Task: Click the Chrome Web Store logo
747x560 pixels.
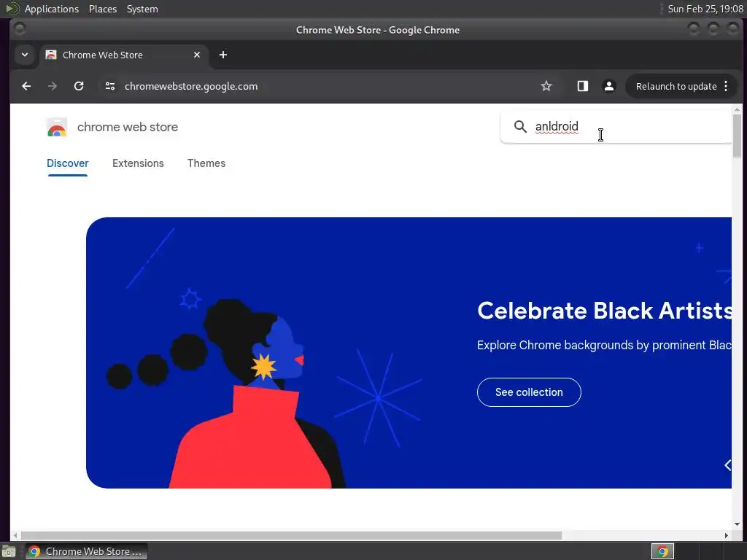Action: 57,127
